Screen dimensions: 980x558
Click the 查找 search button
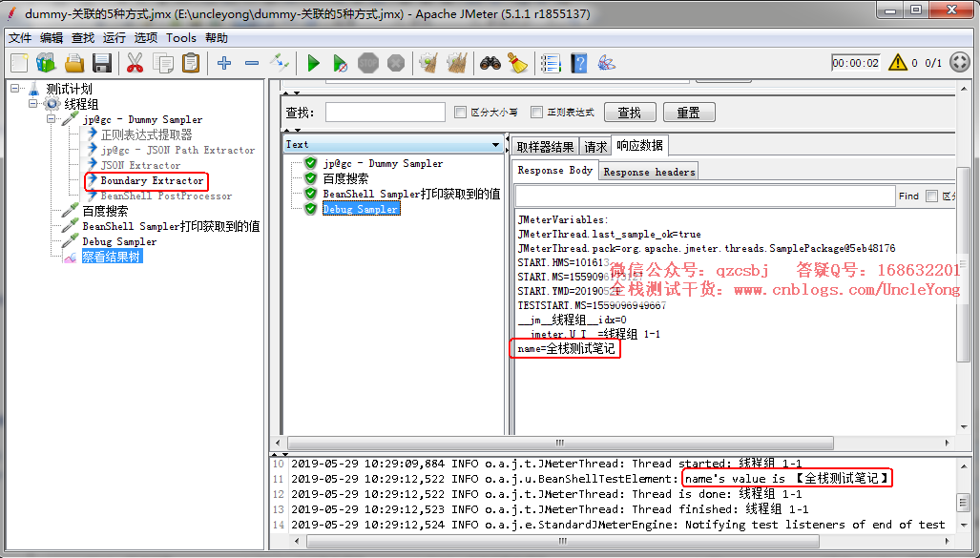point(630,113)
